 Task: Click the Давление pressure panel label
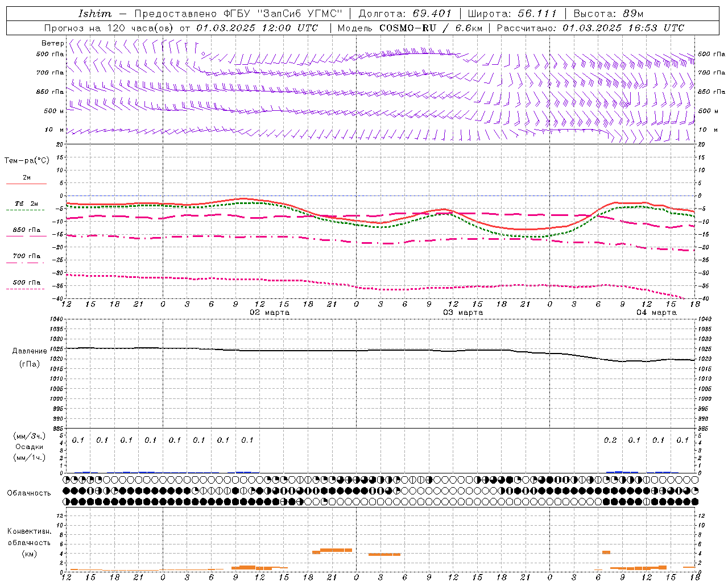30,351
